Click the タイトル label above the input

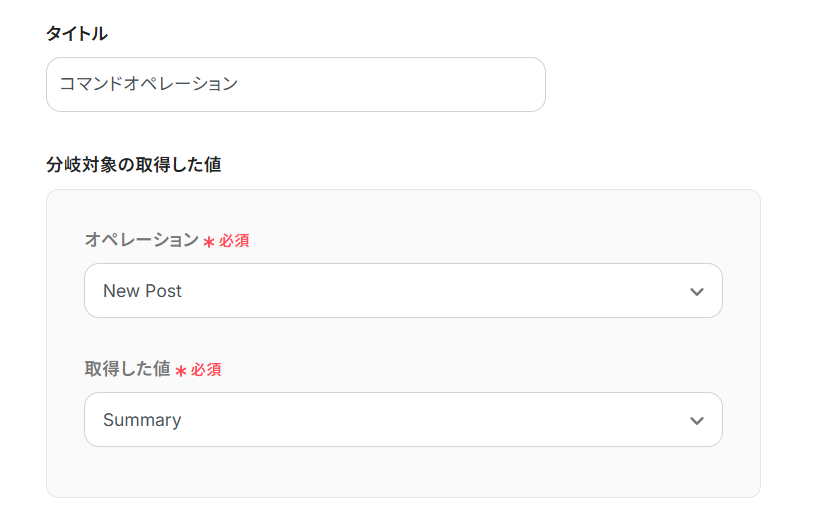pos(77,34)
